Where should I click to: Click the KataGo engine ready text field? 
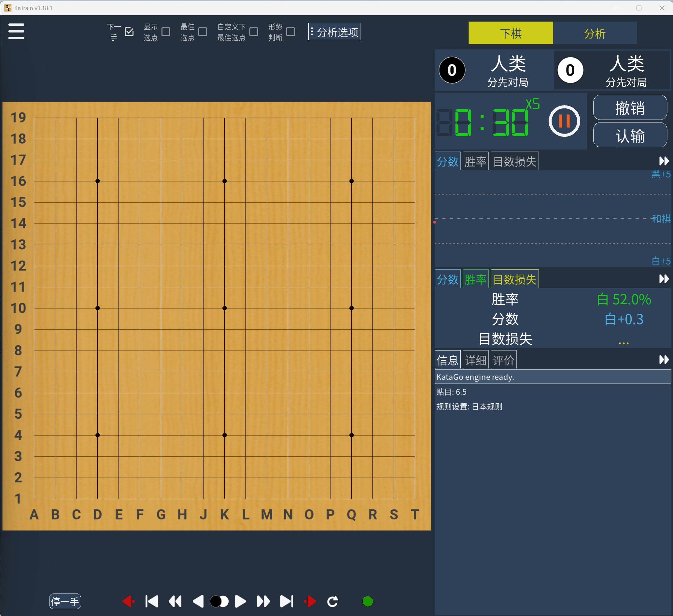[553, 377]
